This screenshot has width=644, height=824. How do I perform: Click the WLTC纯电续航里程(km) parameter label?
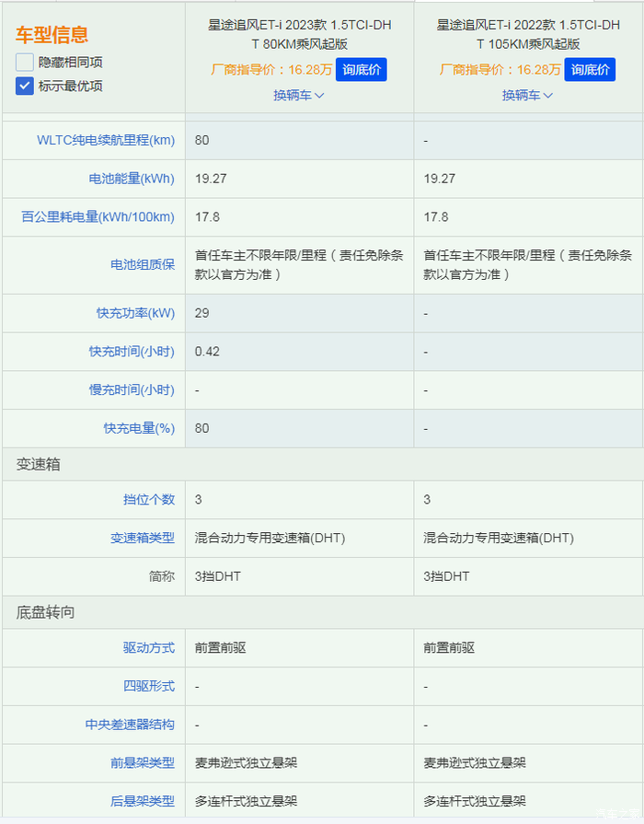click(x=106, y=140)
